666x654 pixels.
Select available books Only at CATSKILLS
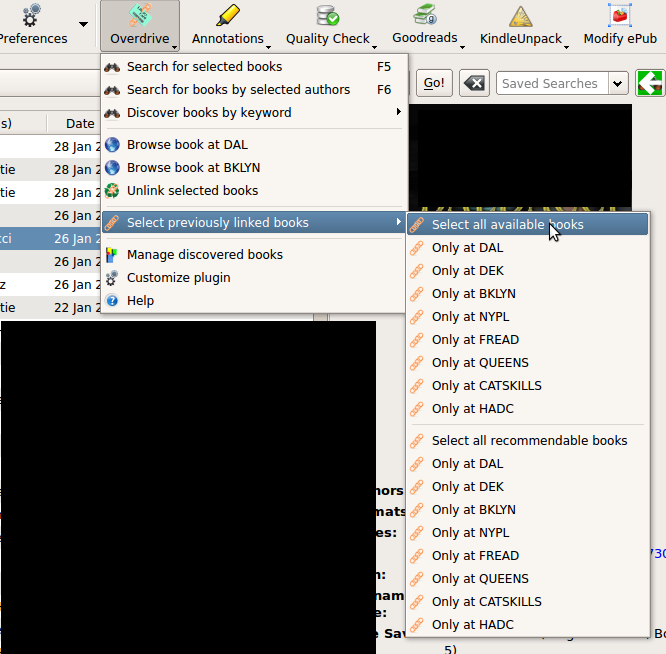click(x=528, y=386)
